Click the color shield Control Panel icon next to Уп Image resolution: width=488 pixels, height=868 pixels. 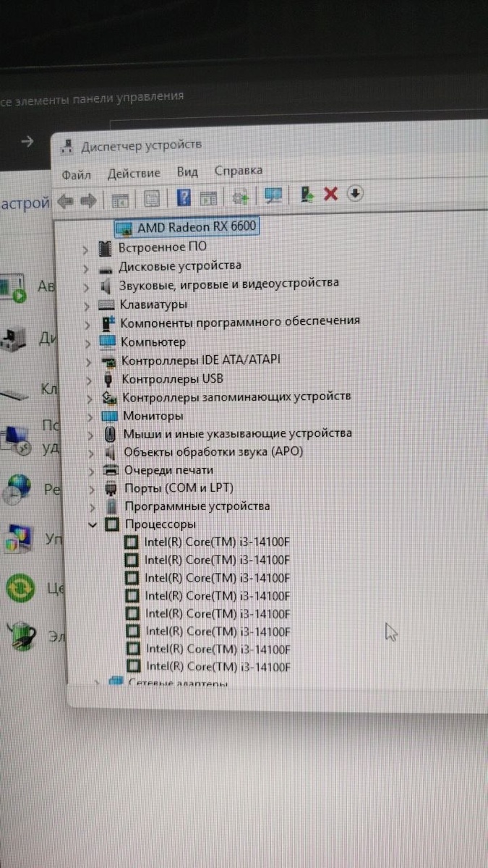tap(17, 537)
